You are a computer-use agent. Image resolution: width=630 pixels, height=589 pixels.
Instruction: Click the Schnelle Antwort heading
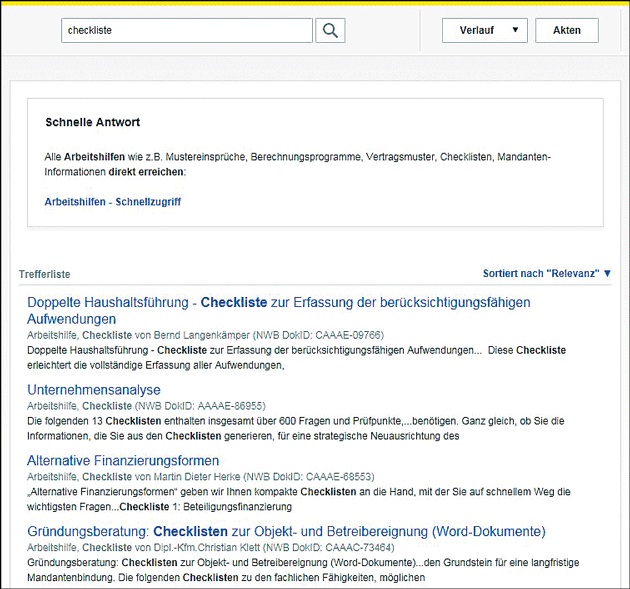(x=93, y=122)
